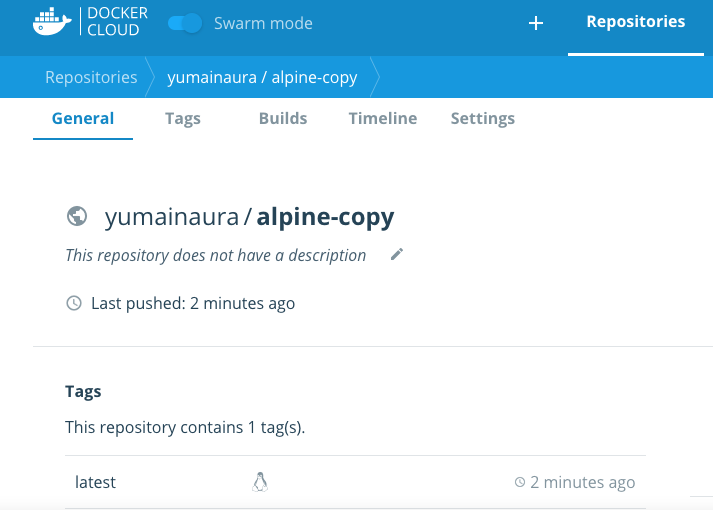The width and height of the screenshot is (713, 510).
Task: Click the repository description placeholder text
Action: [216, 255]
